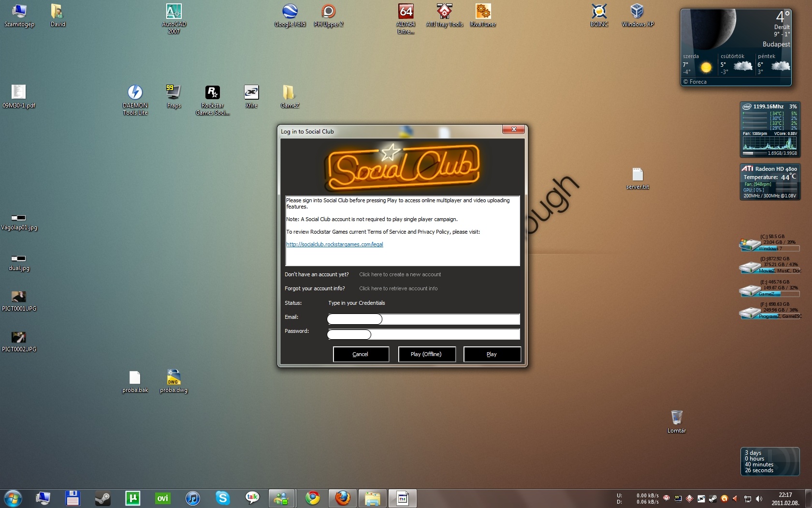Image resolution: width=812 pixels, height=508 pixels.
Task: Choose the Play (Offline) button
Action: tap(426, 354)
